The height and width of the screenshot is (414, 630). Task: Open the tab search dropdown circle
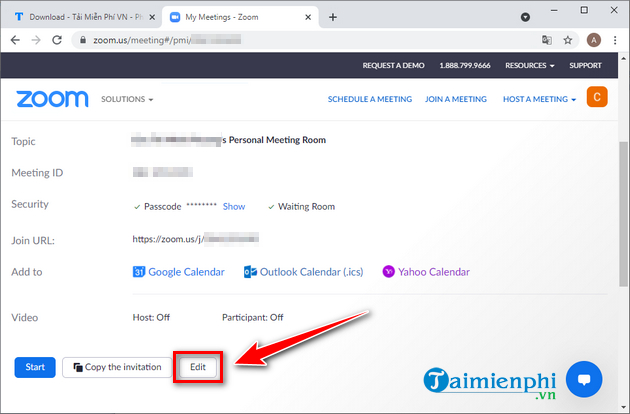[x=525, y=17]
